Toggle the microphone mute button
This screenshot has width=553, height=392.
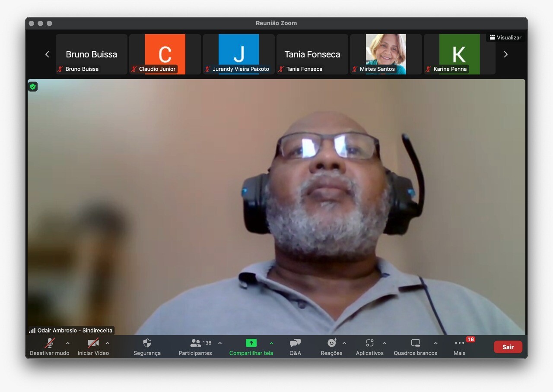(50, 343)
